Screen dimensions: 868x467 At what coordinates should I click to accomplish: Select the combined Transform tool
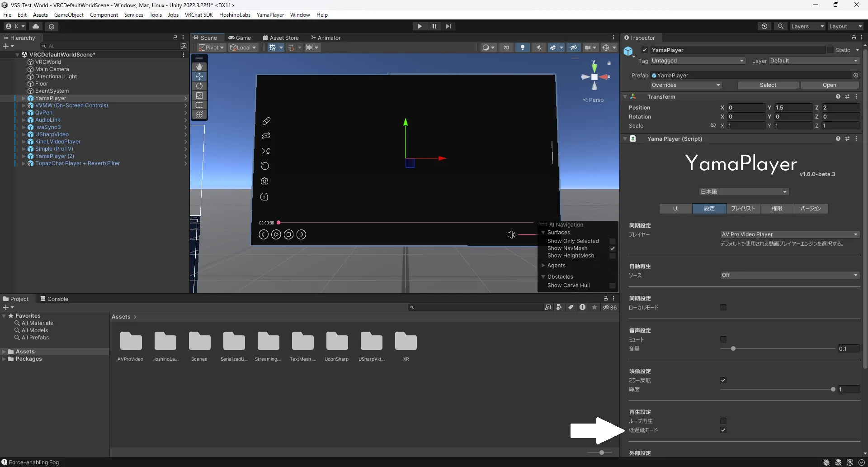point(199,114)
